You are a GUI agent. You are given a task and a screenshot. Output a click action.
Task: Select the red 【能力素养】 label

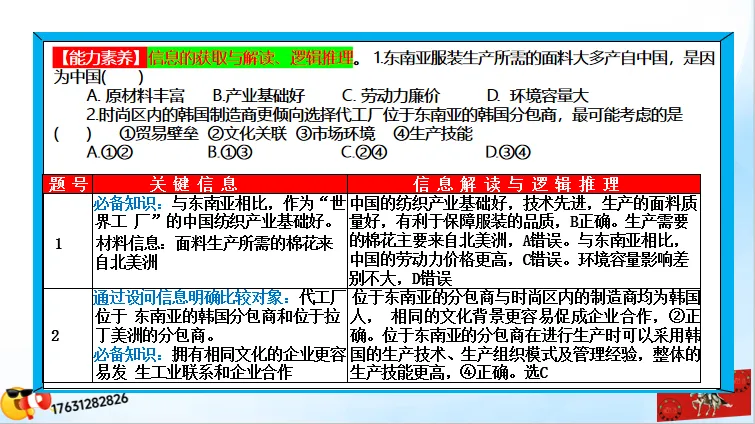coord(100,58)
